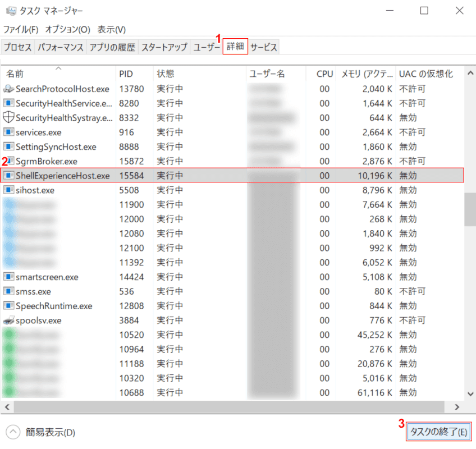This screenshot has width=476, height=449.
Task: End the selected task with タスクの終了(E)
Action: tap(438, 432)
